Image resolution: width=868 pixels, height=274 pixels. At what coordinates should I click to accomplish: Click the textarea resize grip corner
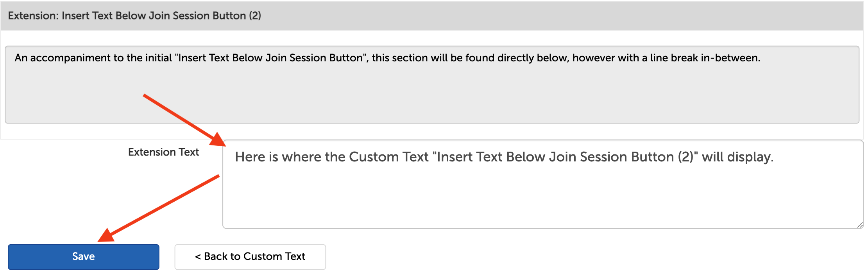pos(859,225)
